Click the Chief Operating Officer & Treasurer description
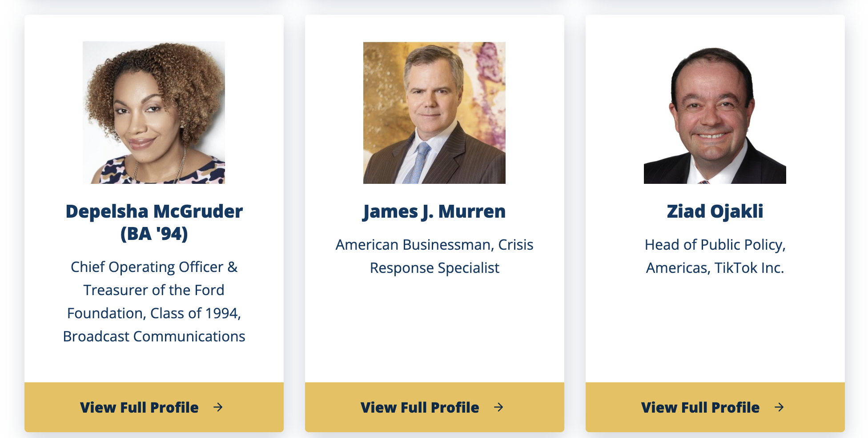 pos(154,302)
